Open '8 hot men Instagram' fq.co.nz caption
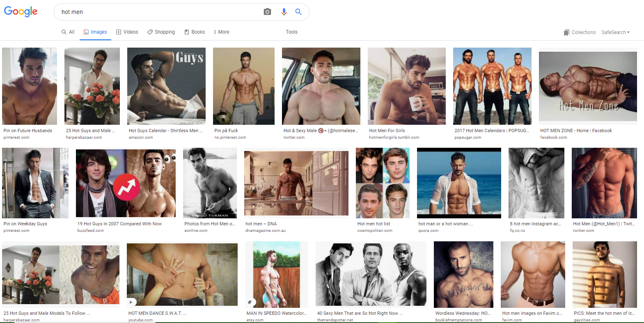The width and height of the screenshot is (644, 323). [x=535, y=224]
